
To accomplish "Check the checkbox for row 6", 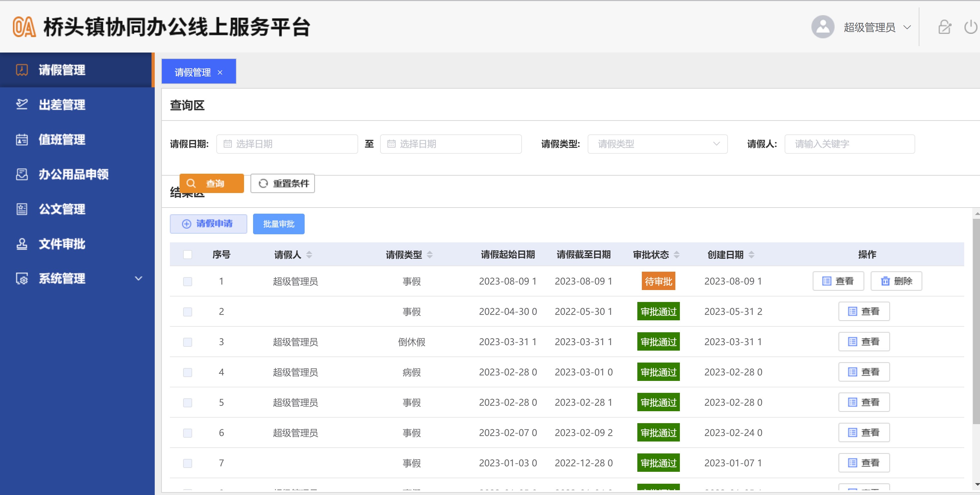I will coord(188,433).
